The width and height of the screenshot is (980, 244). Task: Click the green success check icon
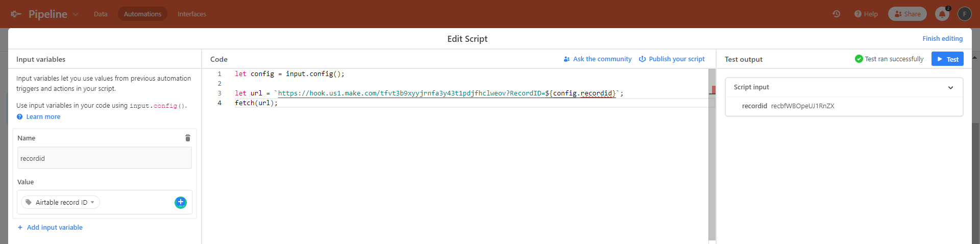(859, 59)
